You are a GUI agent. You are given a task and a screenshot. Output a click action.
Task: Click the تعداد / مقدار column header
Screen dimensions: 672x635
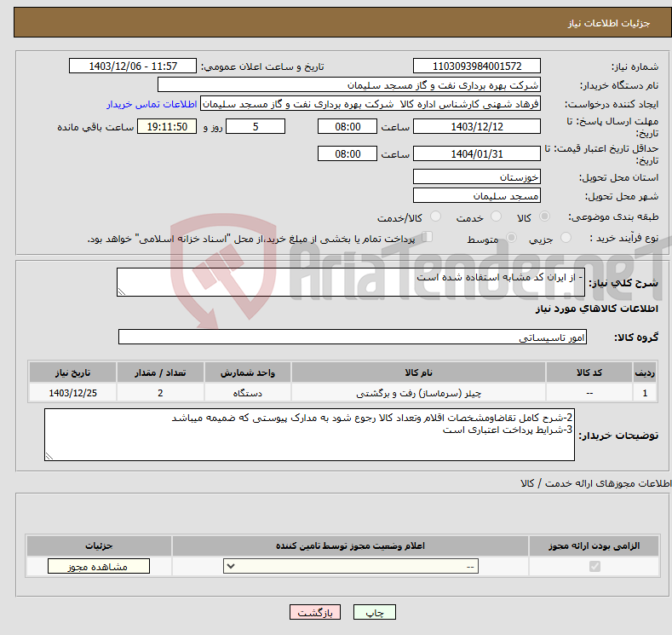click(160, 372)
